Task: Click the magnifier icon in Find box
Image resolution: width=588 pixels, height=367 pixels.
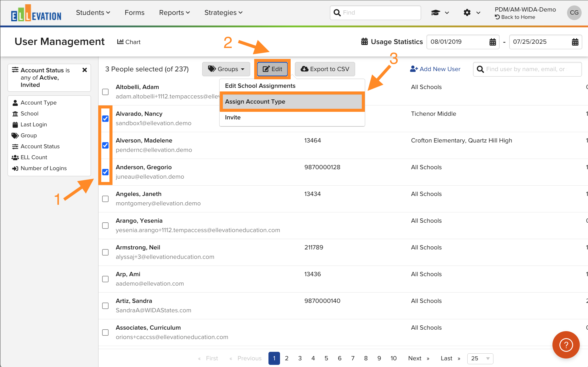Action: (x=337, y=13)
